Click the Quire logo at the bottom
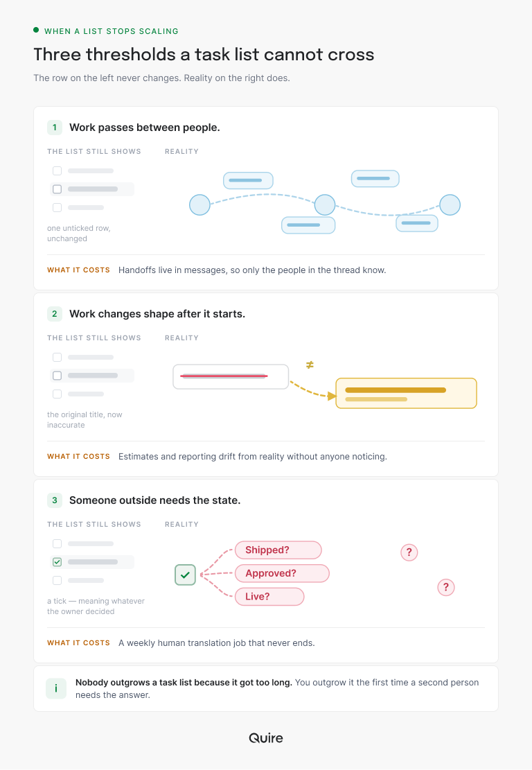 pos(266,738)
